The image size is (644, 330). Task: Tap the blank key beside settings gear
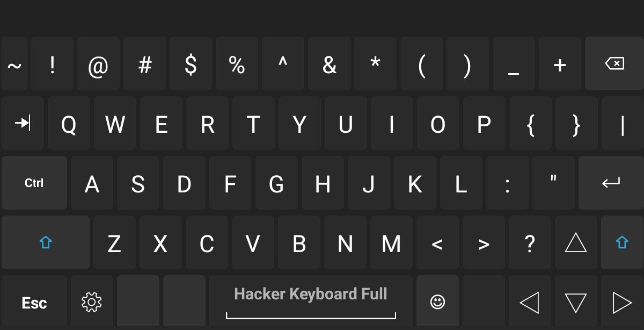tap(138, 302)
